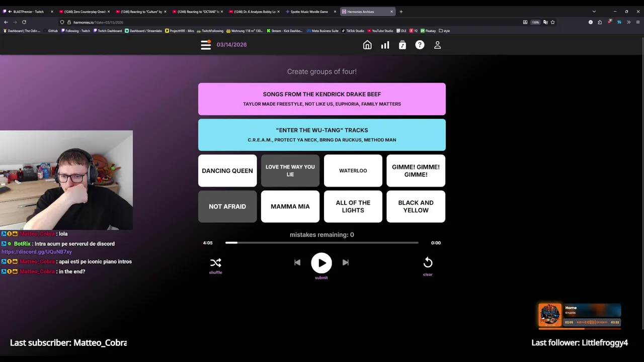Screen dimensions: 644x362
Task: Skip to the previous track
Action: [x=297, y=262]
